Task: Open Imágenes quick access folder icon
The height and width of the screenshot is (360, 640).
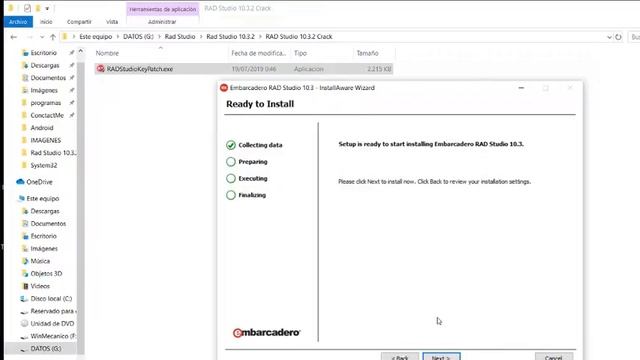Action: click(x=25, y=90)
